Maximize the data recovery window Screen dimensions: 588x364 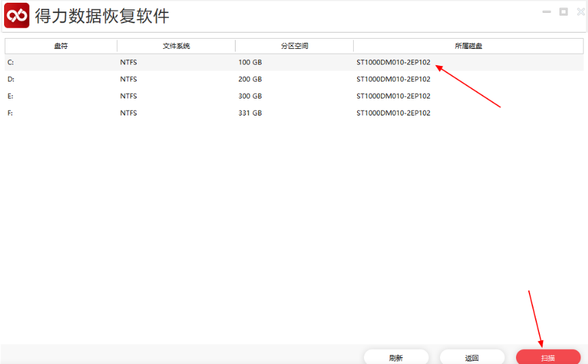click(564, 12)
